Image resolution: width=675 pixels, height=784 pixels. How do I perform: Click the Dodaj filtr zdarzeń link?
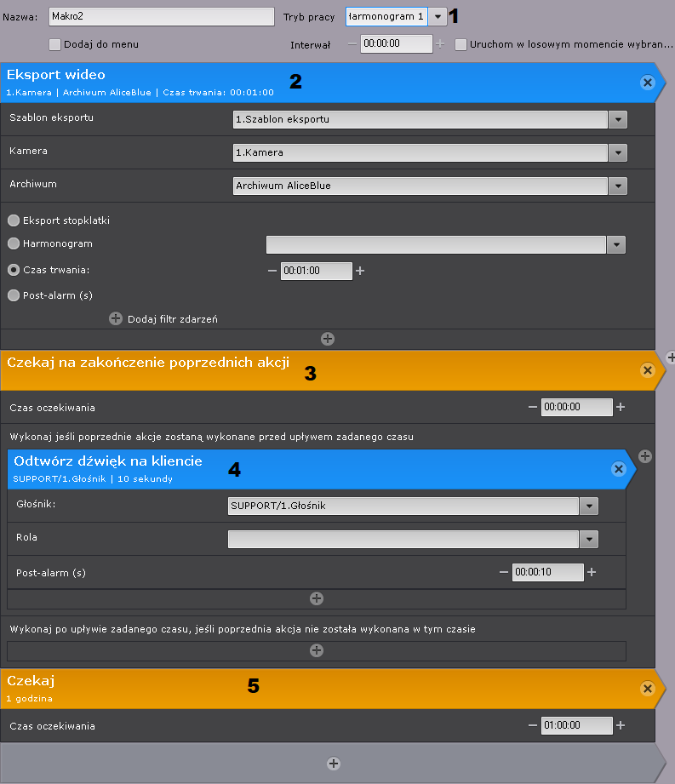coord(173,319)
